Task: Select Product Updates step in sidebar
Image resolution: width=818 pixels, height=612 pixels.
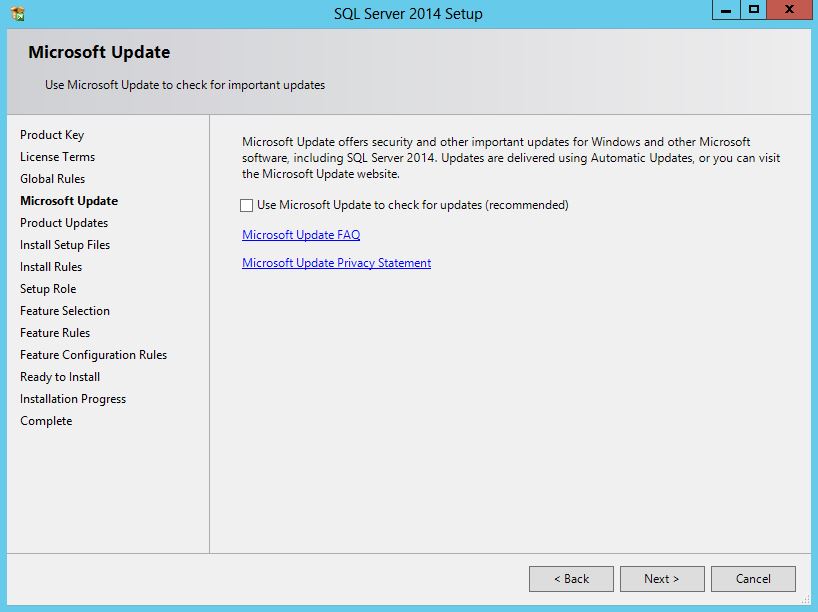Action: point(64,223)
